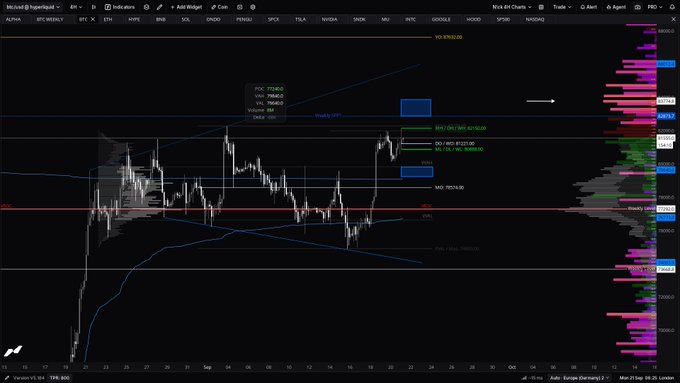Click the 73668.8 price axis label
Image resolution: width=680 pixels, height=383 pixels.
666,269
